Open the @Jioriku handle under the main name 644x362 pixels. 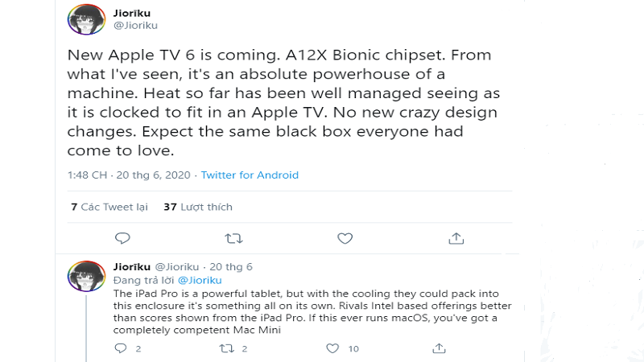pos(135,25)
